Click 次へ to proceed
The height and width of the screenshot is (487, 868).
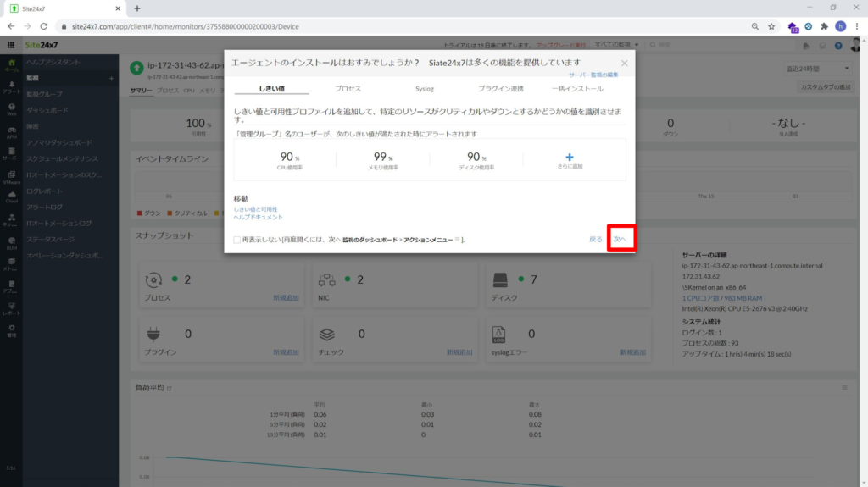point(620,239)
